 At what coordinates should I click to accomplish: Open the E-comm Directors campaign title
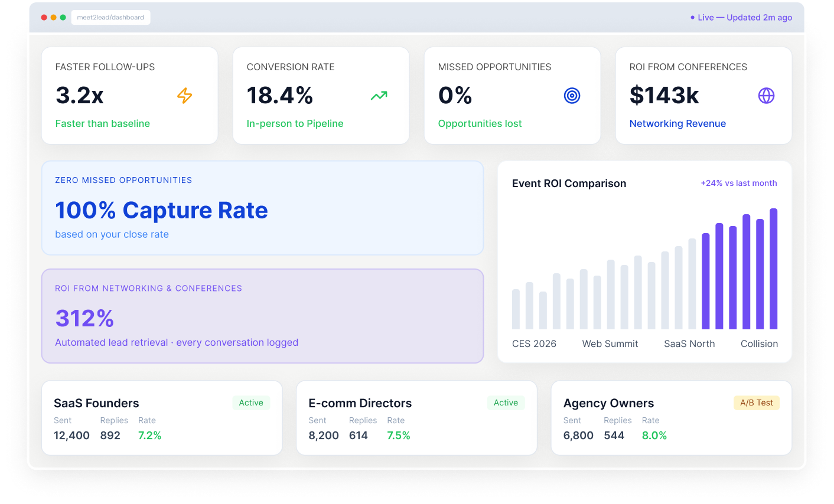[x=360, y=403]
